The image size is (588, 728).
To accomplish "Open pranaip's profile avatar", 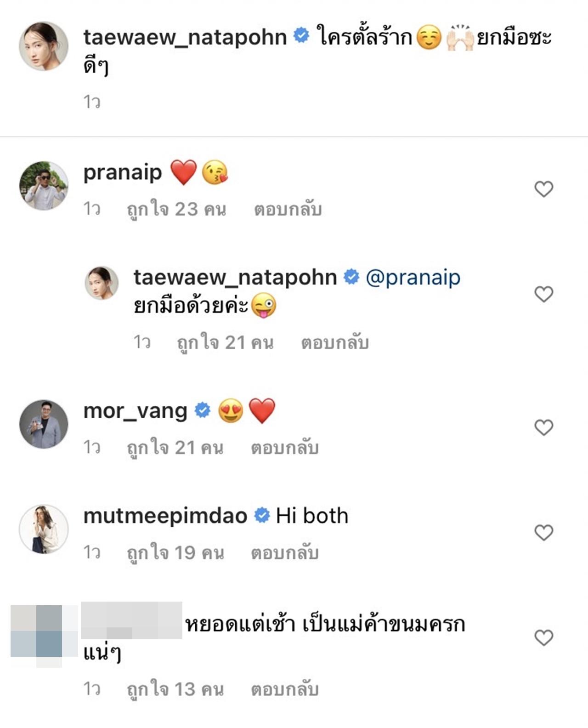I will 43,185.
